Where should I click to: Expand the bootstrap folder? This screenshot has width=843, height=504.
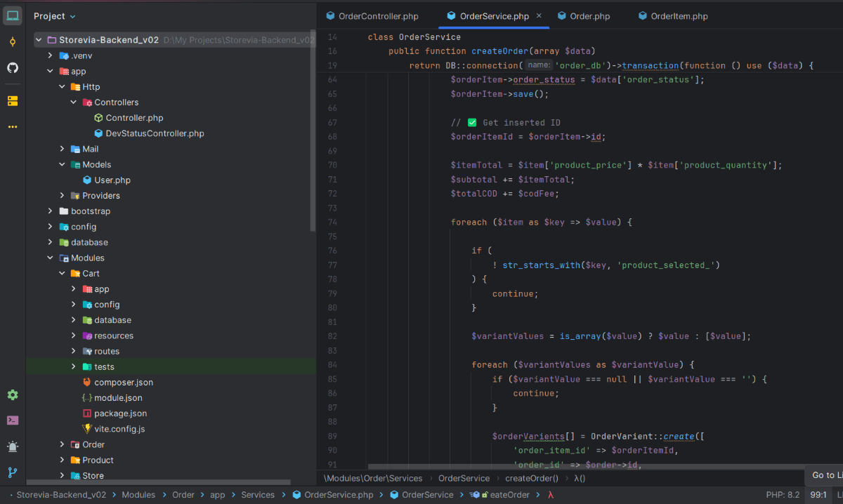tap(50, 211)
